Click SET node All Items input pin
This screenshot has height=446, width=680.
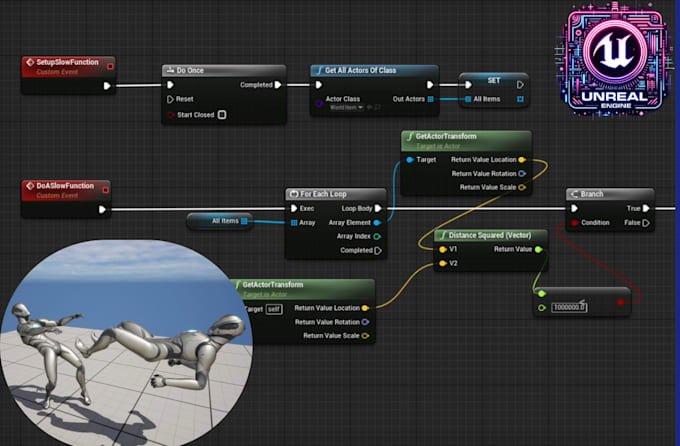pyautogui.click(x=468, y=99)
